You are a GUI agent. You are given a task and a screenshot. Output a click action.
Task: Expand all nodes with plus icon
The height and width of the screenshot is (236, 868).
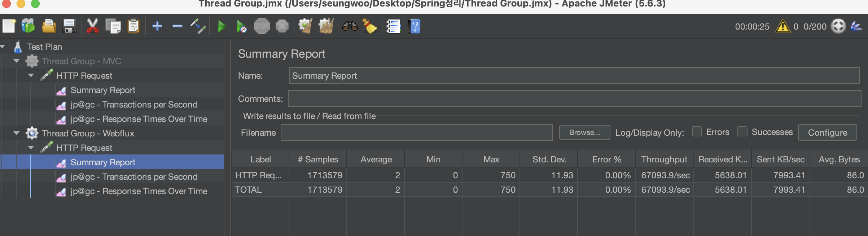(157, 26)
